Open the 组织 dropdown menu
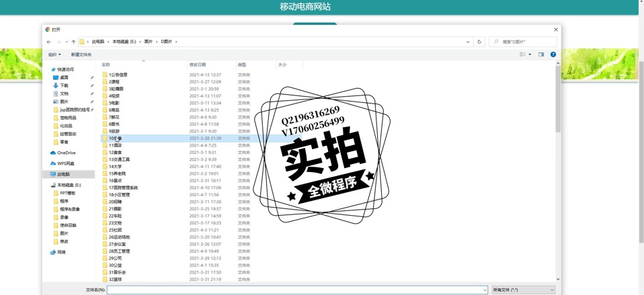Screen dimensions: 644x295 point(54,54)
